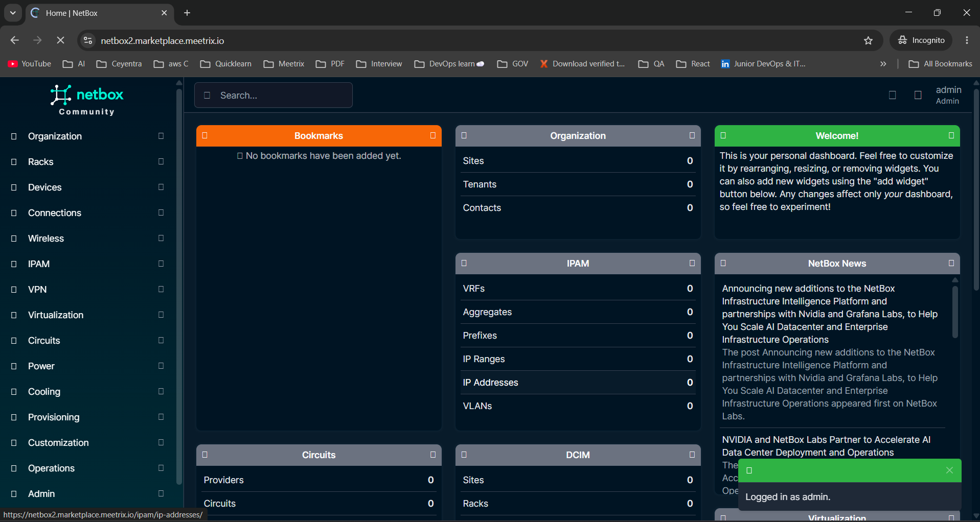This screenshot has width=980, height=522.
Task: Click the VPN menu icon in the sidebar
Action: (14, 290)
